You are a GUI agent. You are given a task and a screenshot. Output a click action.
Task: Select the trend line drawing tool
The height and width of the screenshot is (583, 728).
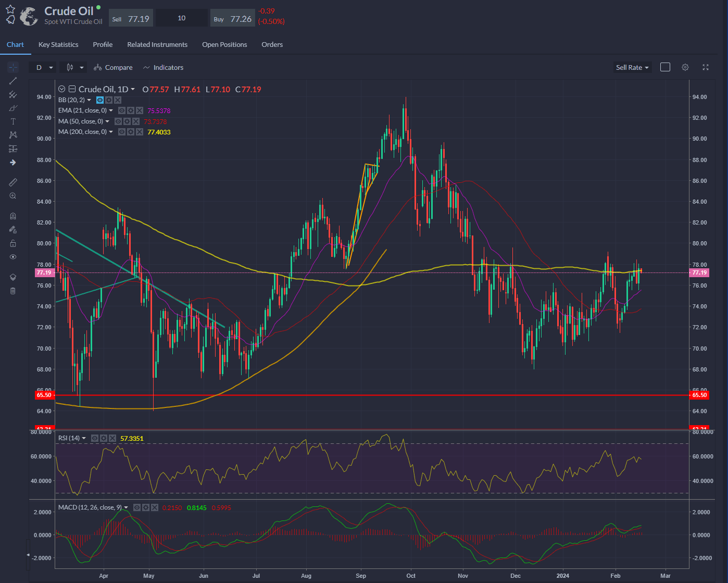coord(13,81)
